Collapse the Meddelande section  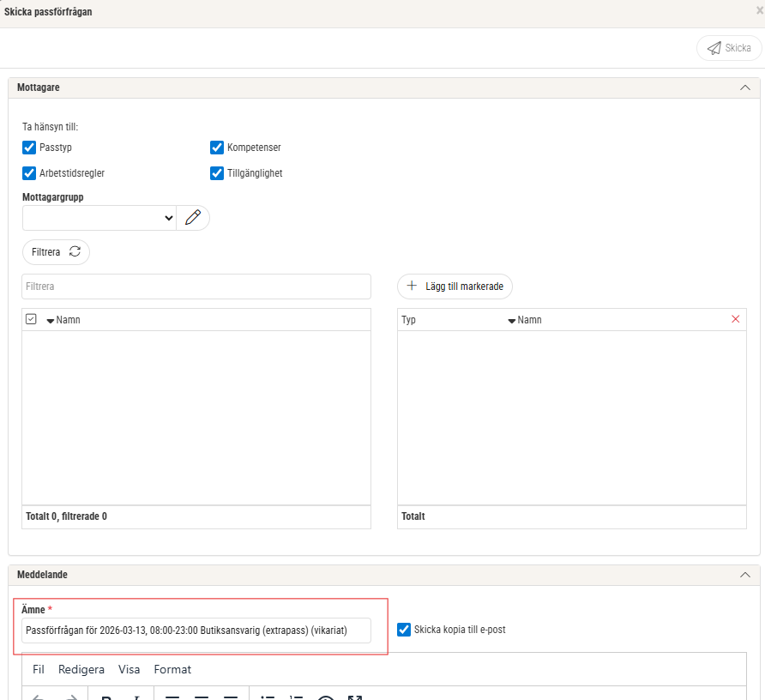pos(744,575)
